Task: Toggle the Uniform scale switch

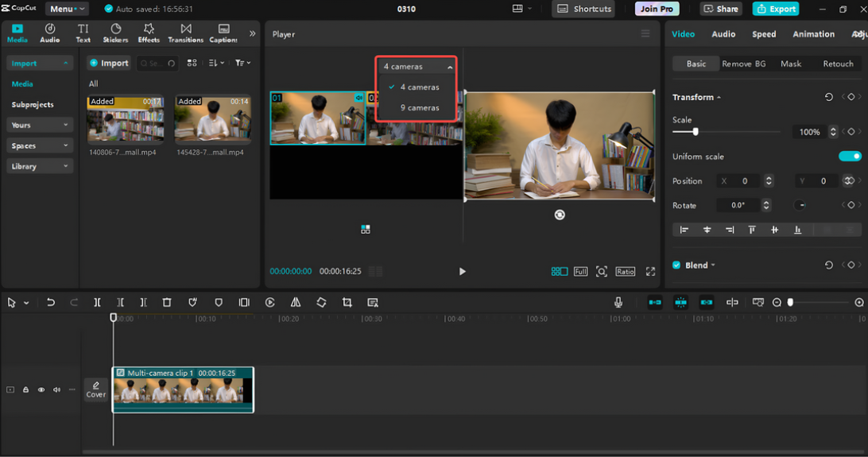Action: [x=850, y=157]
